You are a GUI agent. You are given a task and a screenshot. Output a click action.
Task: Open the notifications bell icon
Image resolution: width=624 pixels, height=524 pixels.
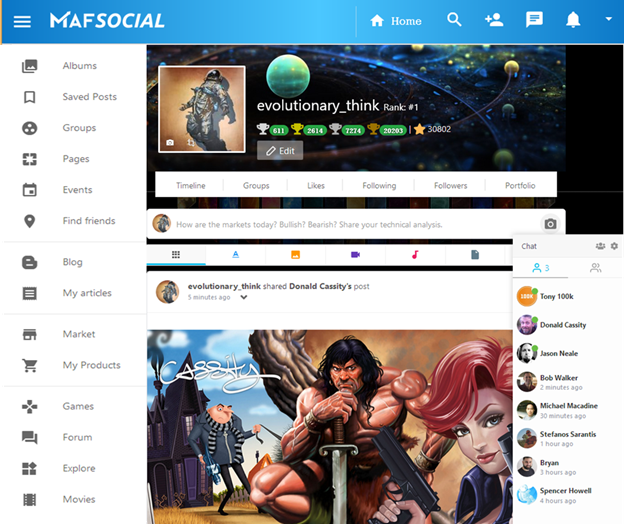click(x=573, y=19)
